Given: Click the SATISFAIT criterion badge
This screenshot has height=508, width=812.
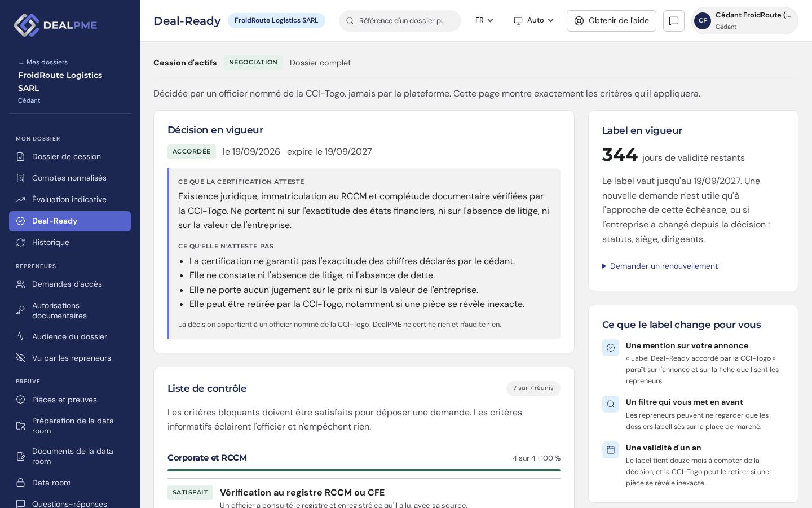Looking at the screenshot, I should pyautogui.click(x=190, y=493).
